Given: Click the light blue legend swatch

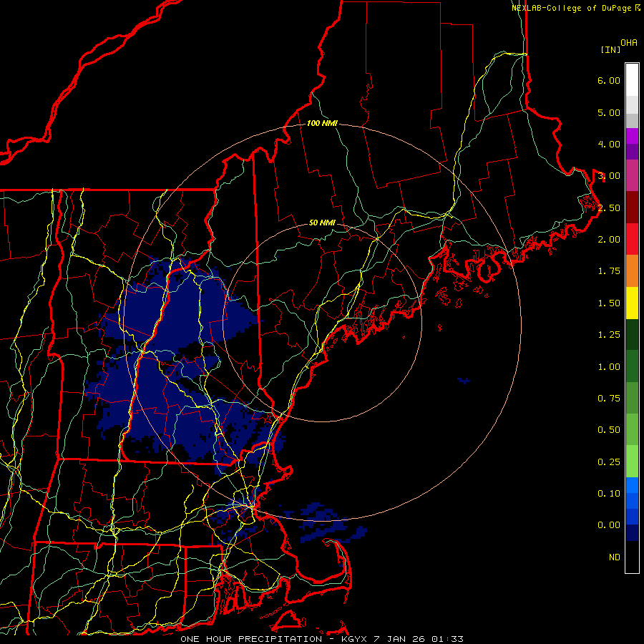Looking at the screenshot, I should 632,485.
